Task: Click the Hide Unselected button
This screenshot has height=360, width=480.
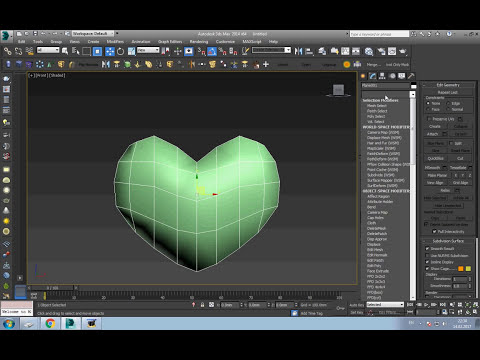Action: (448, 206)
